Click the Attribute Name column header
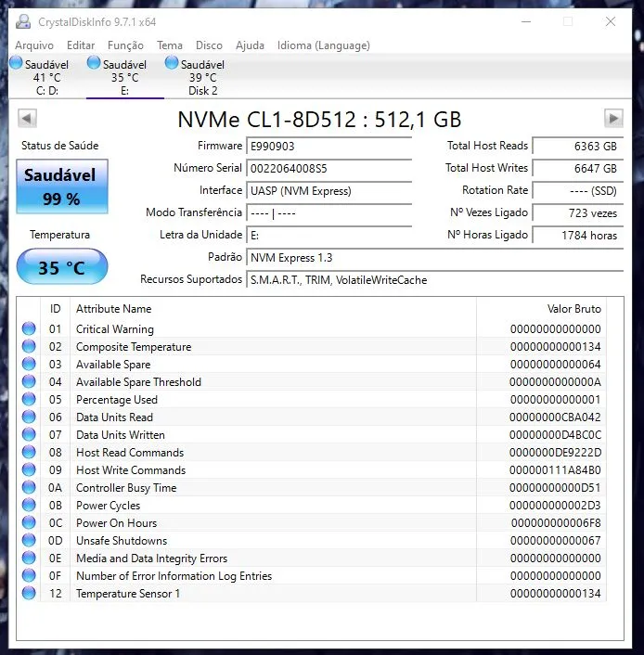The image size is (644, 655). 273,309
